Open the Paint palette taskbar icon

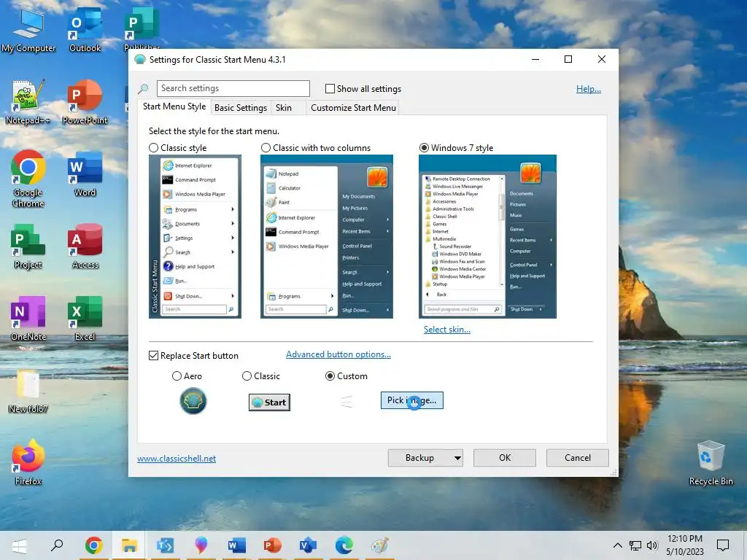pos(379,545)
